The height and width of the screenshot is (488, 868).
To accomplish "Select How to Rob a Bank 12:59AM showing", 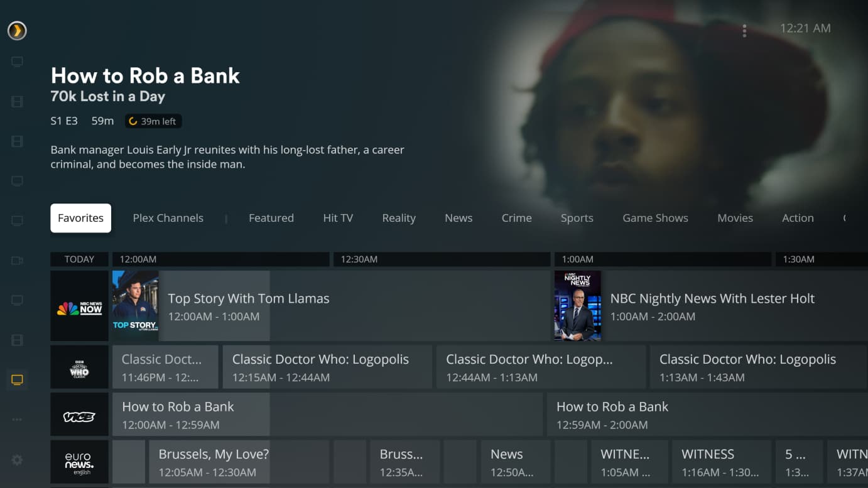I will click(707, 415).
